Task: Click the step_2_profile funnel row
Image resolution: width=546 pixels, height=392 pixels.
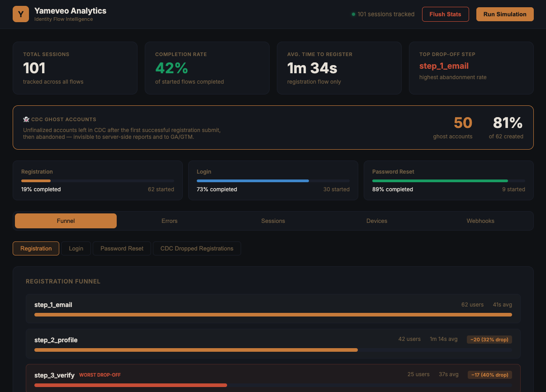Action: click(273, 344)
